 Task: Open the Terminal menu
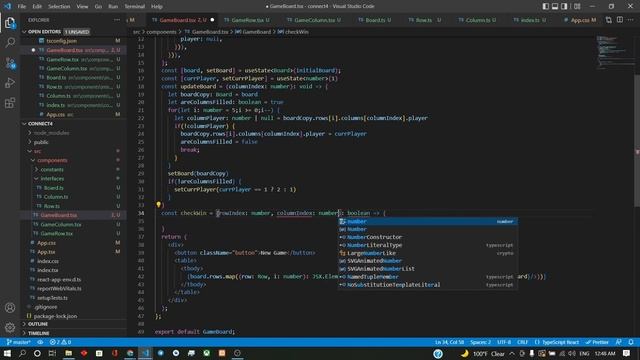[x=135, y=6]
